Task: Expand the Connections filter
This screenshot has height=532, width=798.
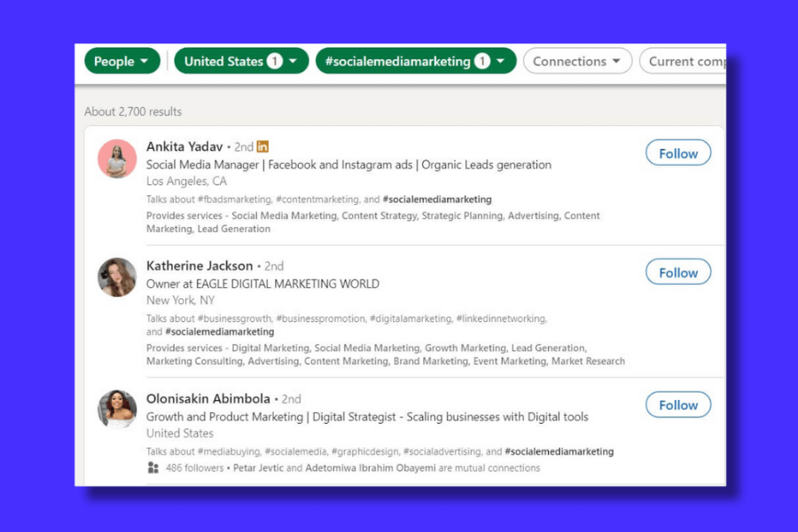Action: (x=577, y=60)
